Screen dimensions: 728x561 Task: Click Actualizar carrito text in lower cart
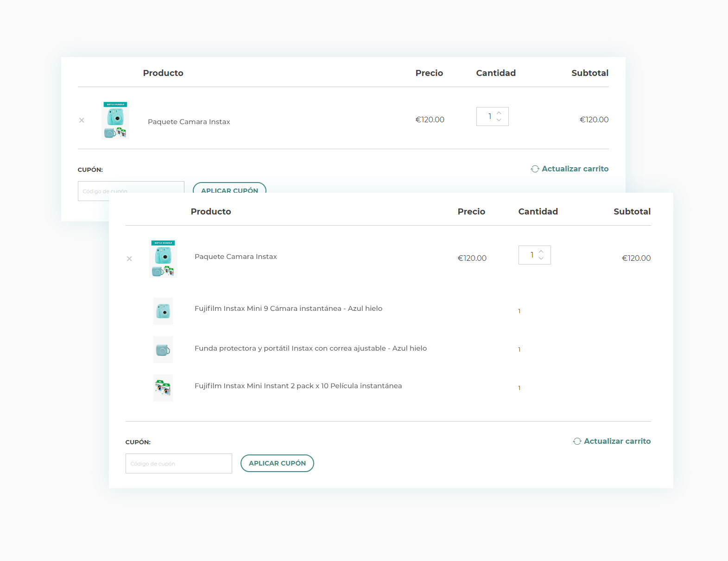coord(617,441)
